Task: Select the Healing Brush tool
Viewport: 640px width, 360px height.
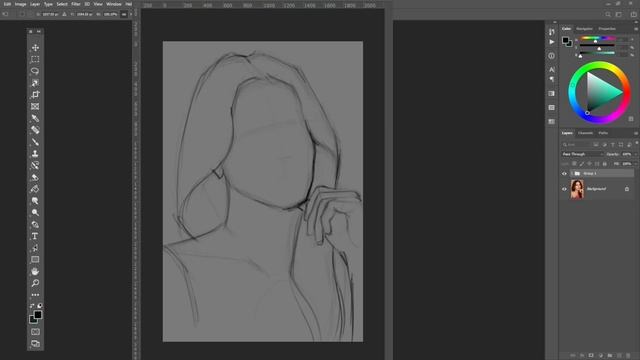Action: (35, 130)
